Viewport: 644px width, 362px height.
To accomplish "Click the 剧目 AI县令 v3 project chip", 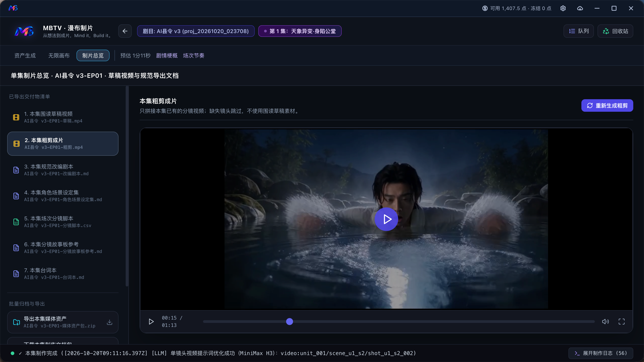I will (196, 31).
